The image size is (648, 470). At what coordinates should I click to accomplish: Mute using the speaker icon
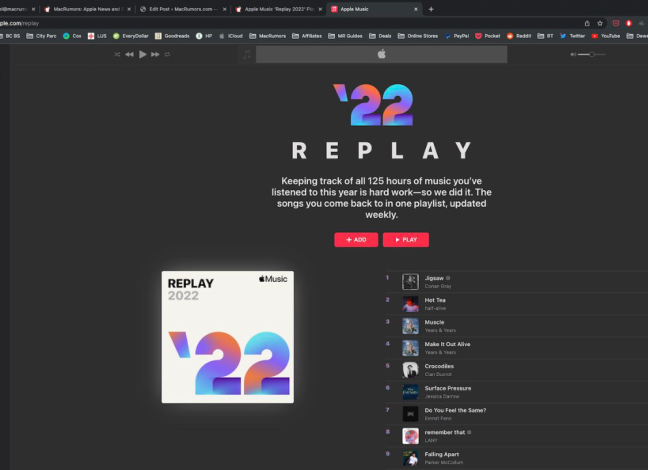tap(573, 55)
